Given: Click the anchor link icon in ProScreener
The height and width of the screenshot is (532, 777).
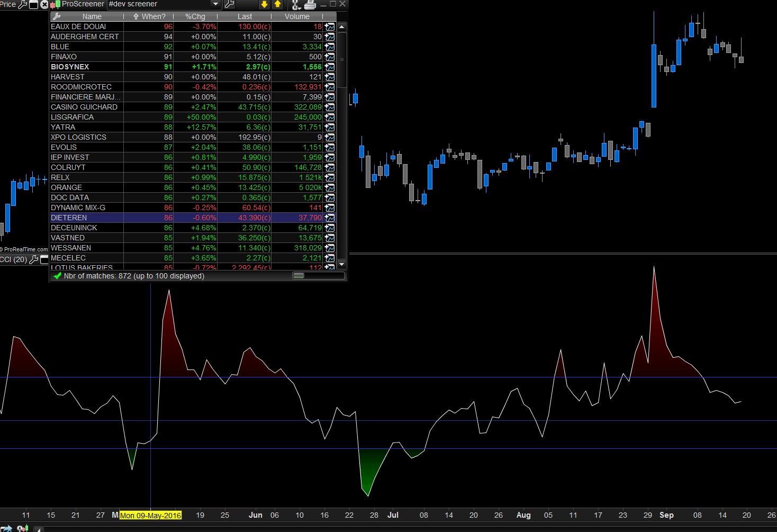Looking at the screenshot, I should pyautogui.click(x=296, y=5).
